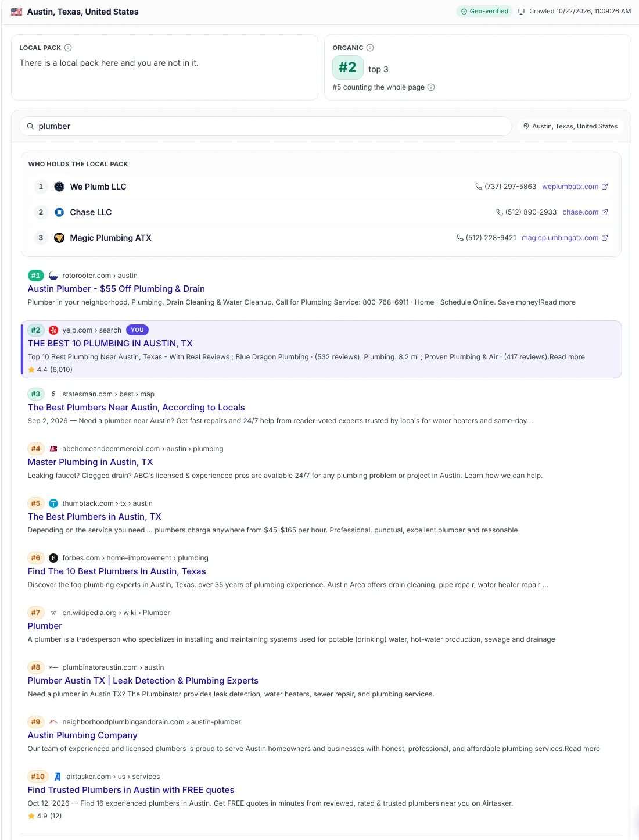Image resolution: width=639 pixels, height=840 pixels.
Task: Click the YOU badge on the yelp result
Action: pos(137,330)
